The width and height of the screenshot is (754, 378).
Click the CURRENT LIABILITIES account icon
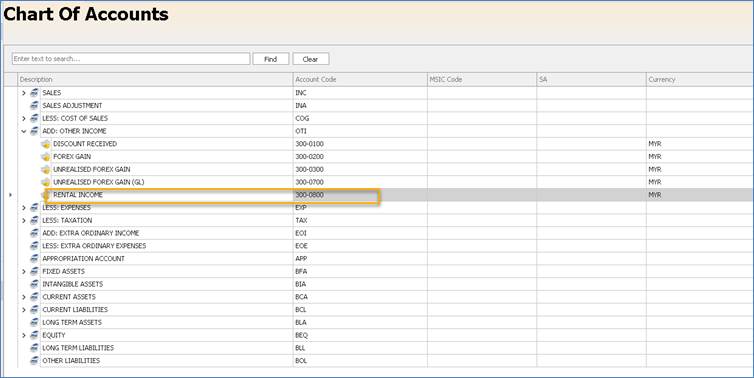coord(34,310)
